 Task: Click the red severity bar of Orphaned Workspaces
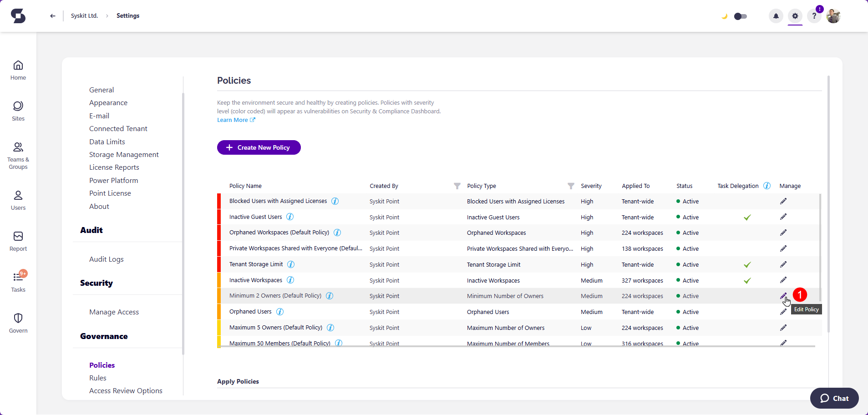(x=219, y=233)
